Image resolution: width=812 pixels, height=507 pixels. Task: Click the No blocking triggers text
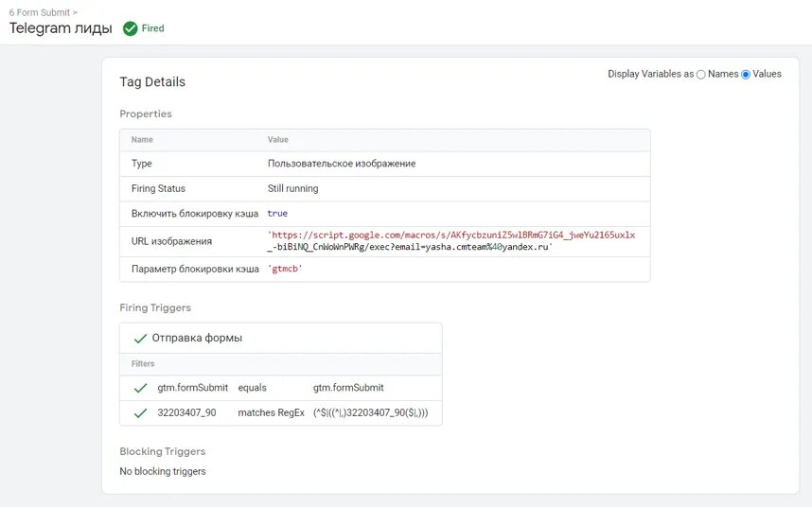click(163, 471)
